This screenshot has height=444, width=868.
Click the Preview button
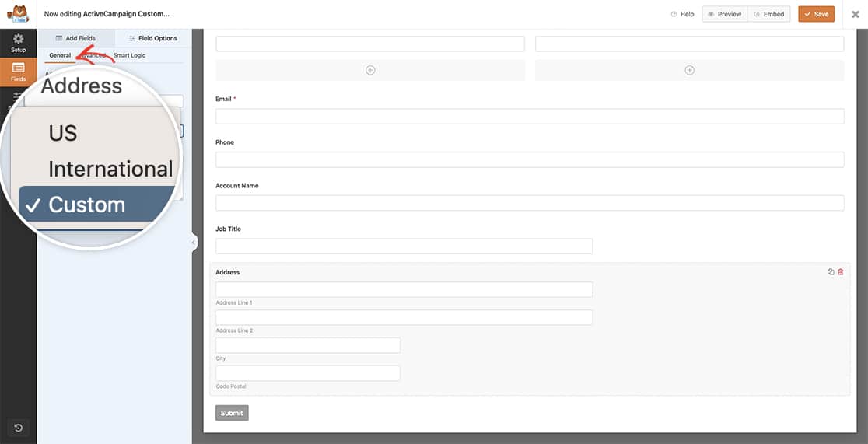[x=725, y=15]
